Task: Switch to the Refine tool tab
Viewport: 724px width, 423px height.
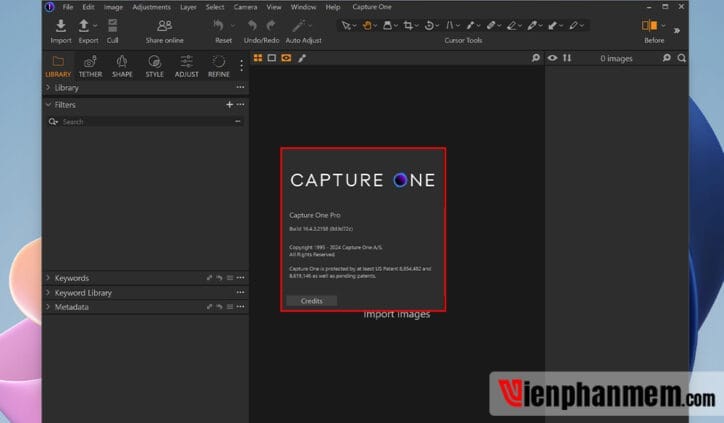Action: [x=218, y=66]
